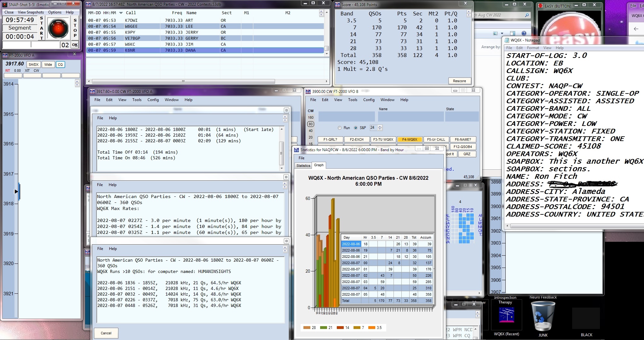The height and width of the screenshot is (340, 644).
Task: Click the Rescore button
Action: (x=459, y=81)
